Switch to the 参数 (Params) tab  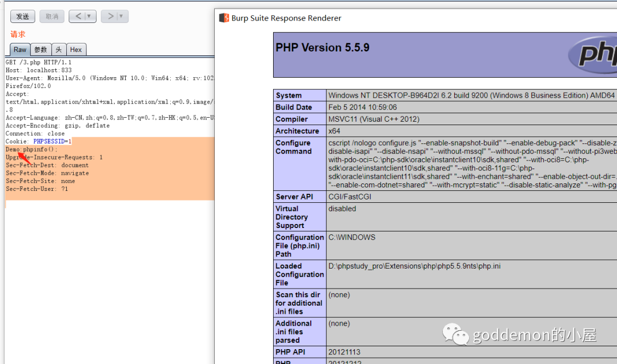click(x=41, y=50)
